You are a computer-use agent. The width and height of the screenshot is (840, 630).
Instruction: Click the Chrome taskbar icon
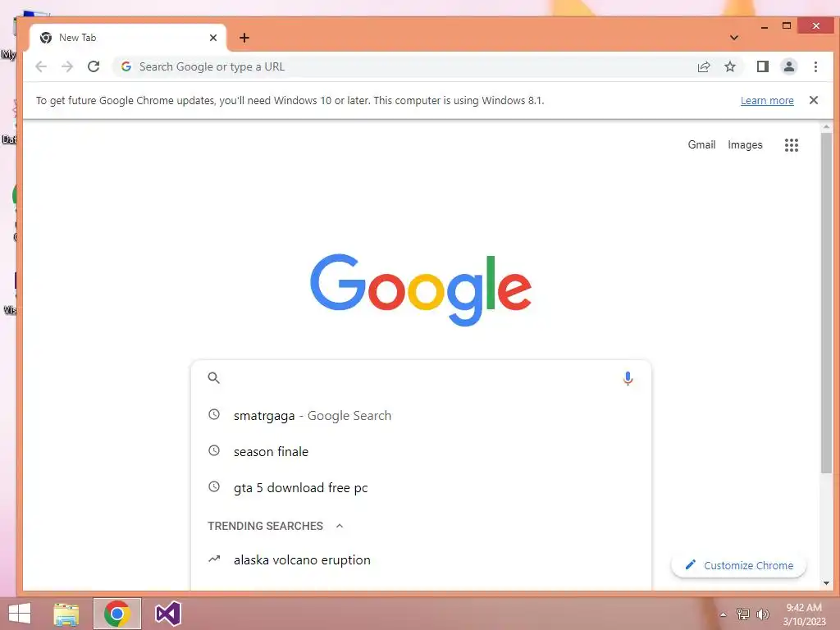[x=116, y=614]
